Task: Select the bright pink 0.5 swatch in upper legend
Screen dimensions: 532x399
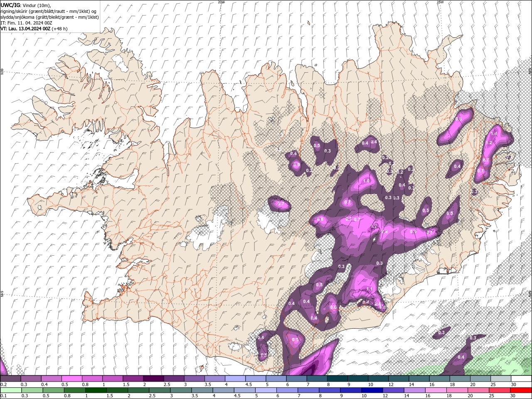Action: coord(71,379)
